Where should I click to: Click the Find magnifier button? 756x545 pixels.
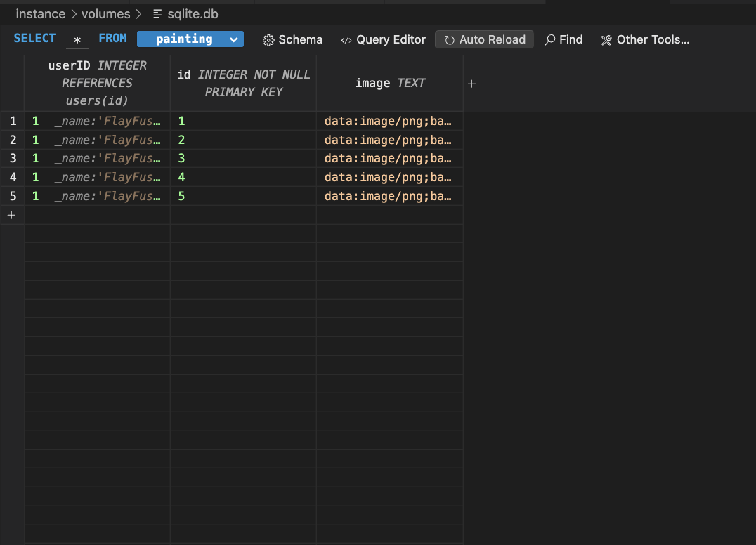(563, 39)
